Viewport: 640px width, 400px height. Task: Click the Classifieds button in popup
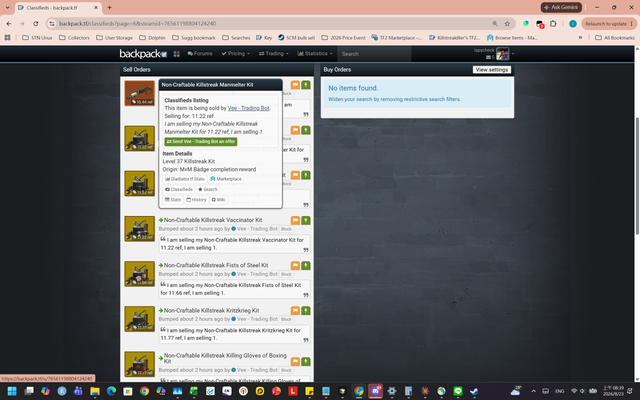coord(179,189)
